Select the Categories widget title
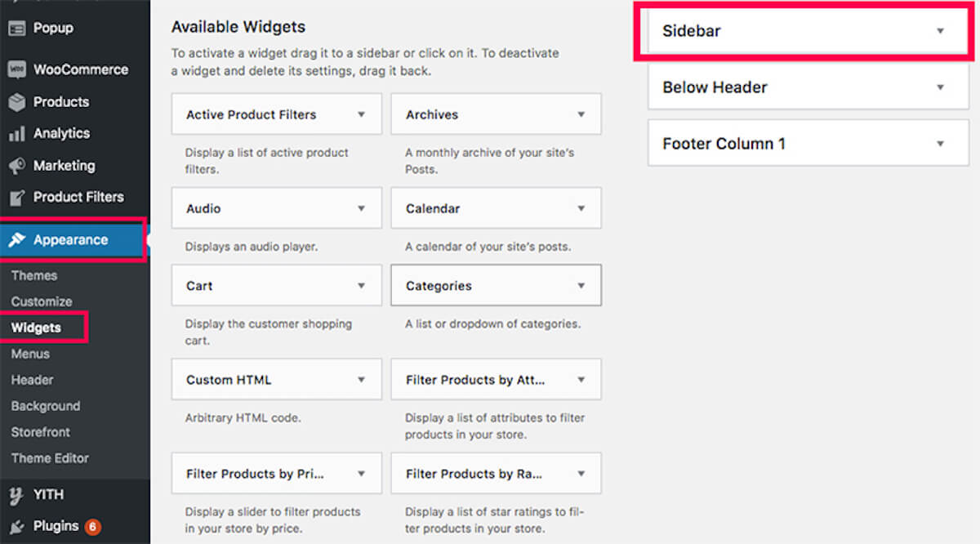Image resolution: width=980 pixels, height=544 pixels. [439, 286]
